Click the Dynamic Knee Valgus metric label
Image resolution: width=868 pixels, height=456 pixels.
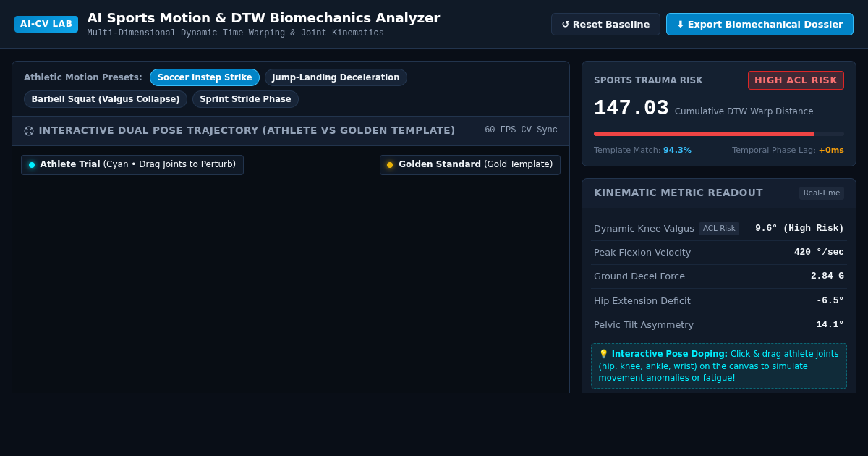[x=644, y=229]
